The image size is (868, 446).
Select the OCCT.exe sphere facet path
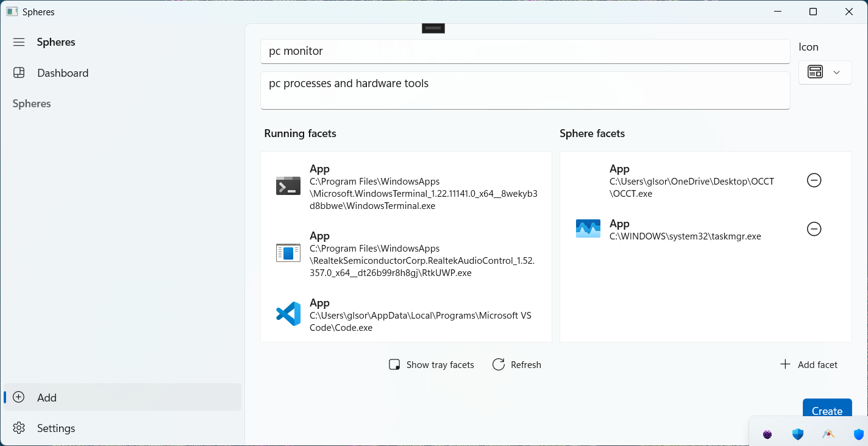[x=692, y=188]
